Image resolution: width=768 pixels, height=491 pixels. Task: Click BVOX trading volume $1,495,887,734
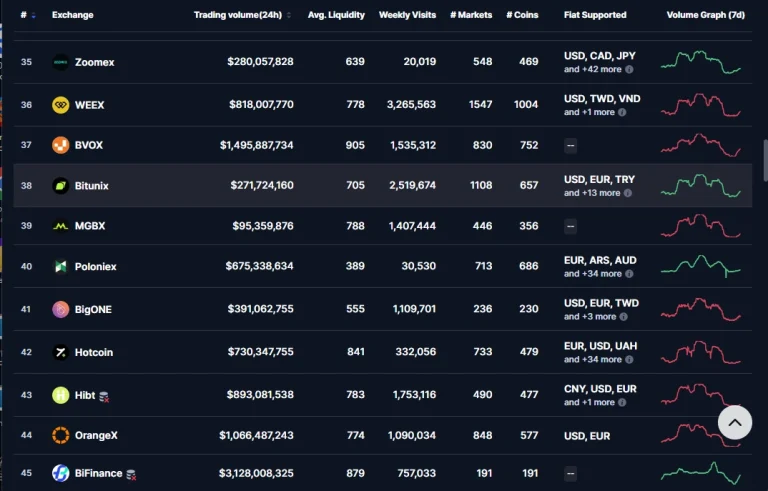point(257,145)
